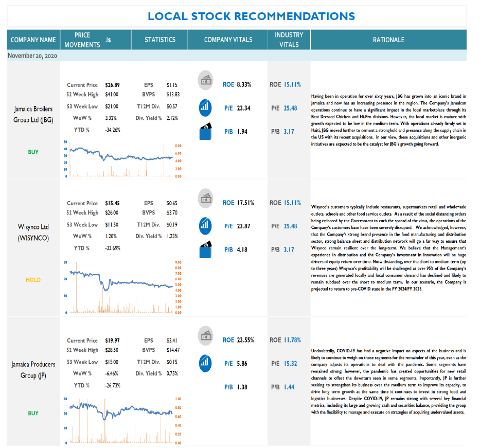The height and width of the screenshot is (448, 480).
Task: Select JBG 53 week low '$21.00'
Action: click(112, 106)
